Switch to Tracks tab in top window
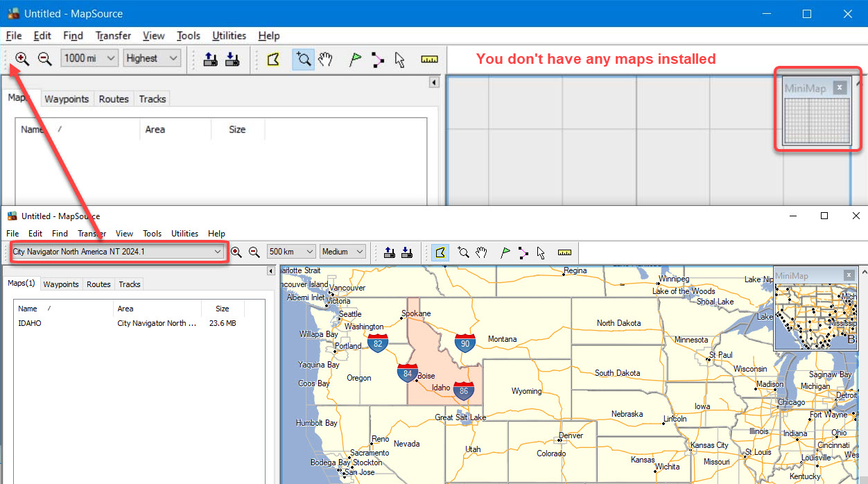The width and height of the screenshot is (868, 484). pyautogui.click(x=152, y=99)
